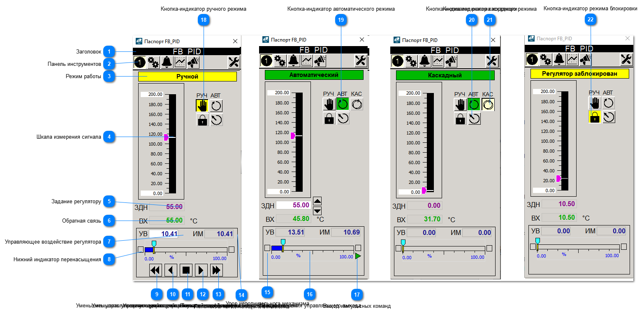Screen dimensions: 644x316
Task: Open the alarm bell tab in the Автоматический window
Action: click(293, 60)
